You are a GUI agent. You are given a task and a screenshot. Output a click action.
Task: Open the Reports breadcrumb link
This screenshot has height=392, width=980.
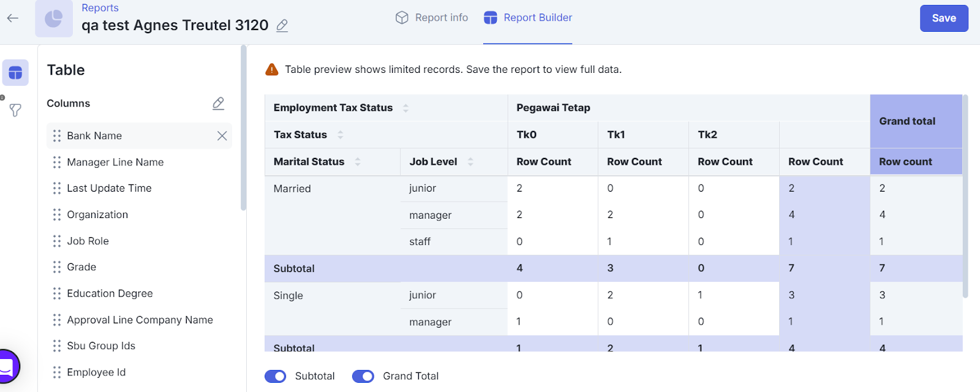(100, 8)
